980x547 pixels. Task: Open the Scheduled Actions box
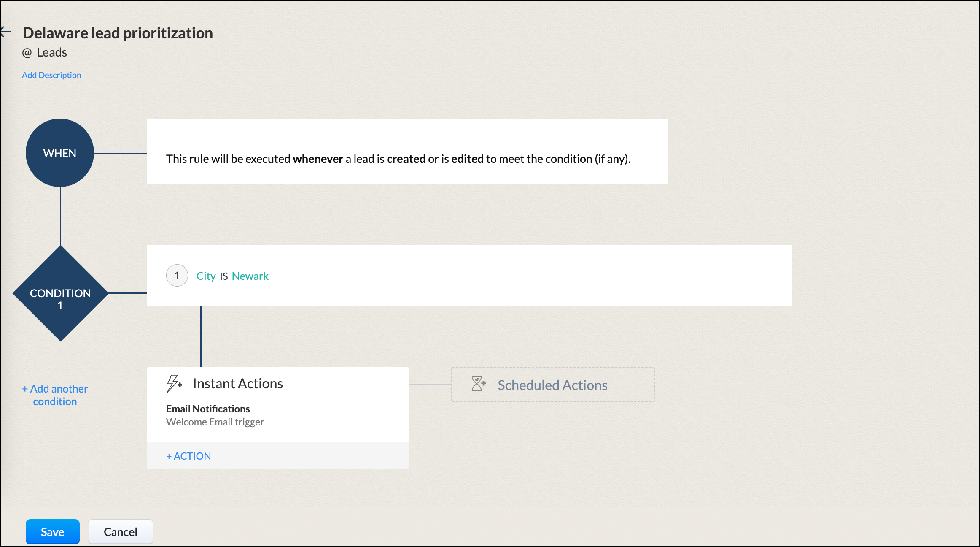[x=552, y=385]
